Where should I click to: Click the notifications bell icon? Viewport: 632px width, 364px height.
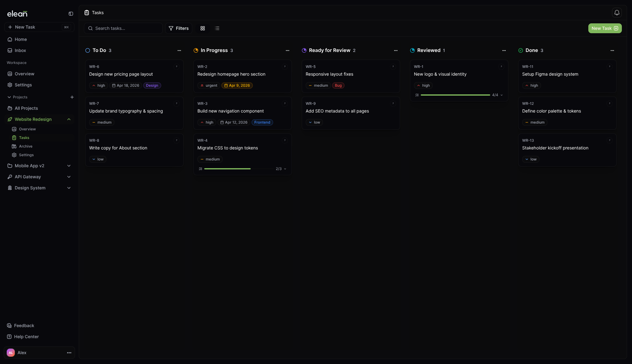617,13
